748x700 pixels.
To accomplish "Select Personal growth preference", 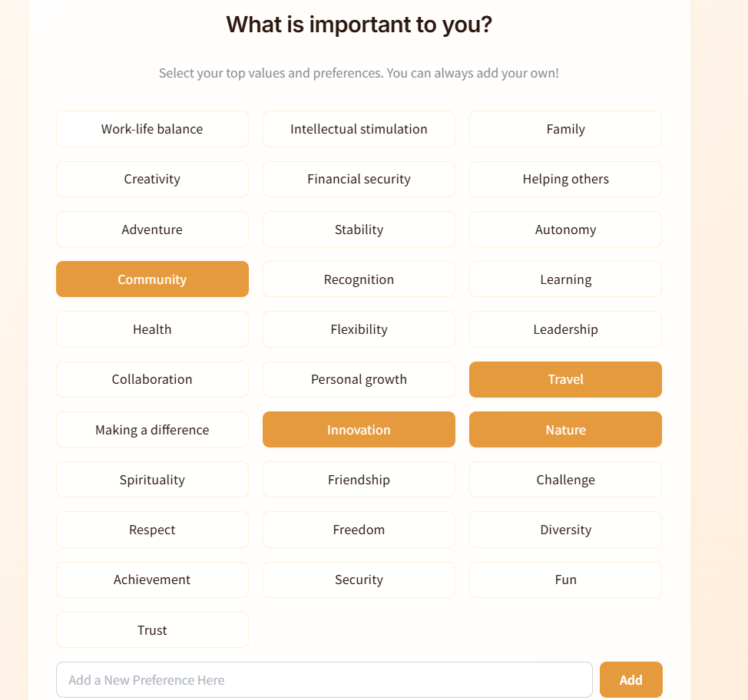I will tap(359, 379).
